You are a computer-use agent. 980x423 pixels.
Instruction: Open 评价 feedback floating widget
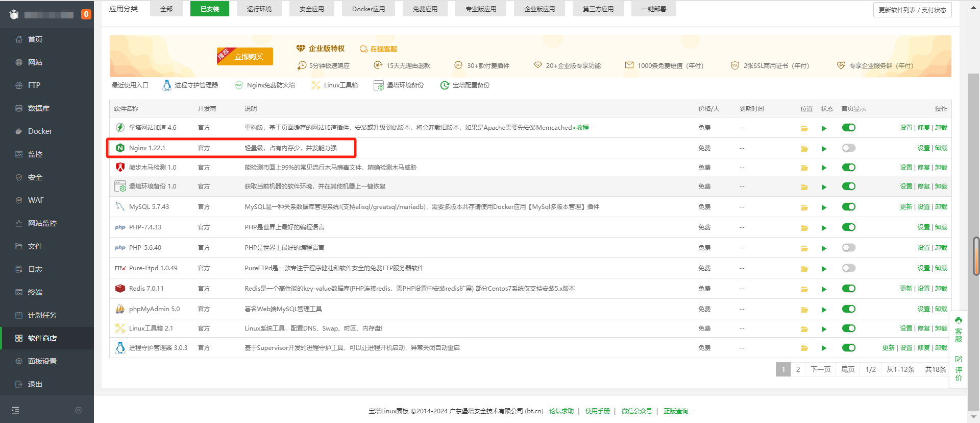[959, 368]
